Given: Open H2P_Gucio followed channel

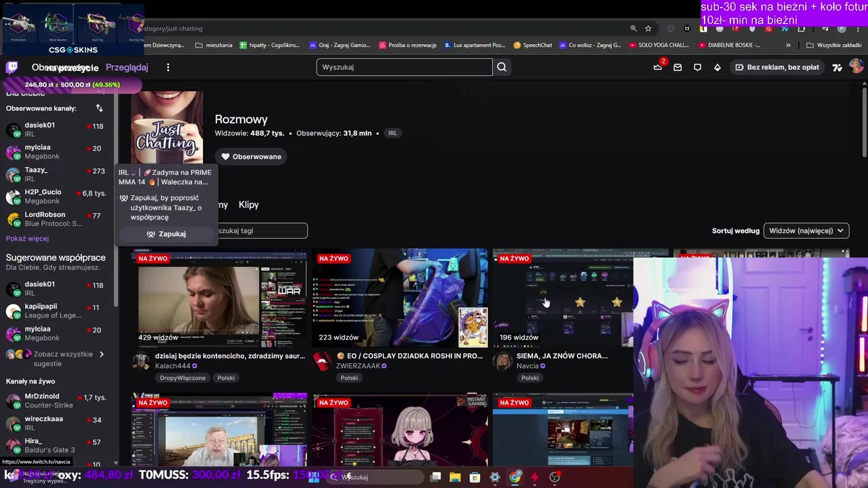Looking at the screenshot, I should (57, 197).
